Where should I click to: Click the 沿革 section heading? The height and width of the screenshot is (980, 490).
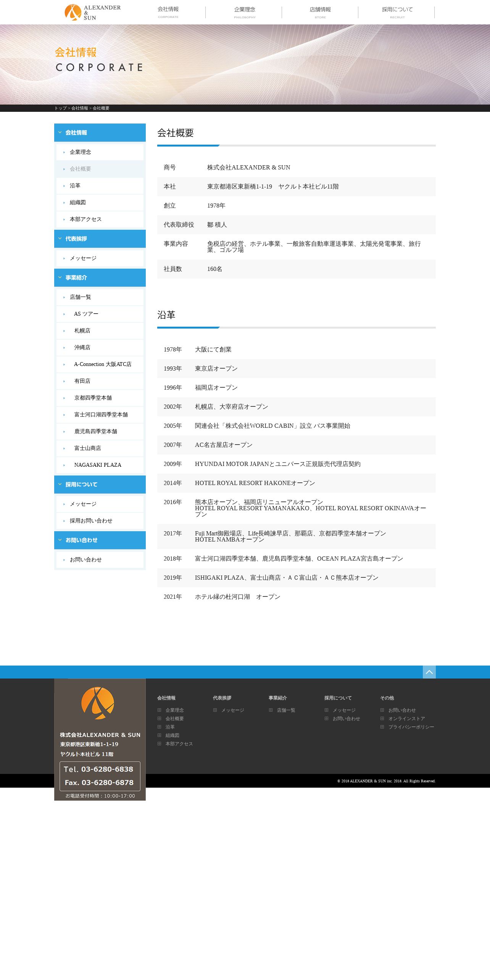pos(166,315)
